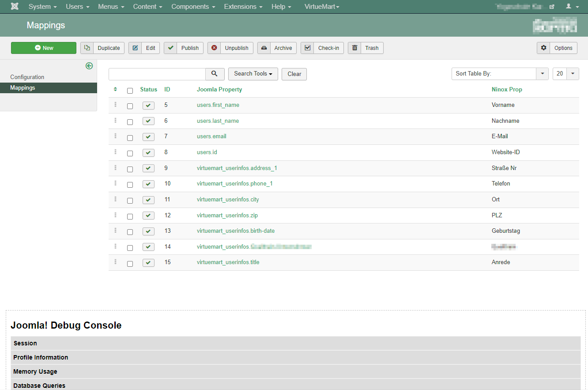
Task: Toggle status checkmark for phone_1 row
Action: point(148,184)
